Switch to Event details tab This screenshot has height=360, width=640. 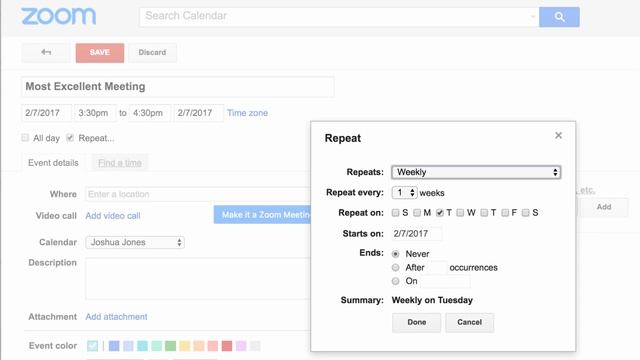click(x=53, y=163)
